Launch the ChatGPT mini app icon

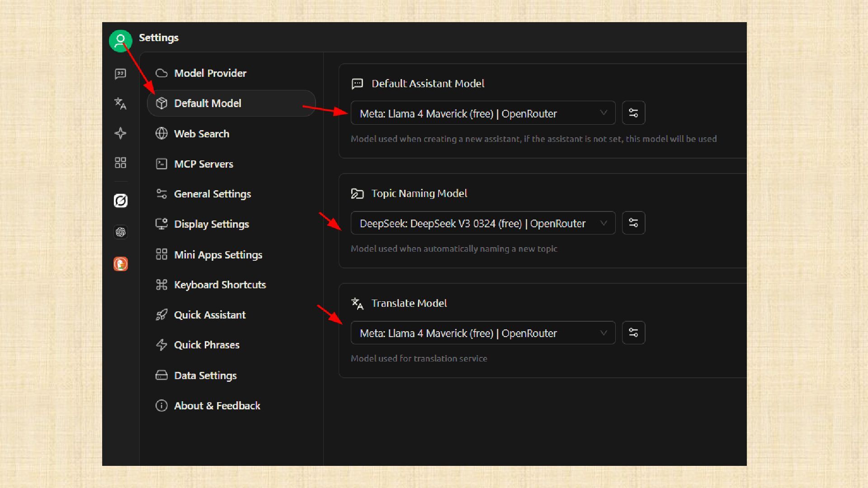coord(120,232)
